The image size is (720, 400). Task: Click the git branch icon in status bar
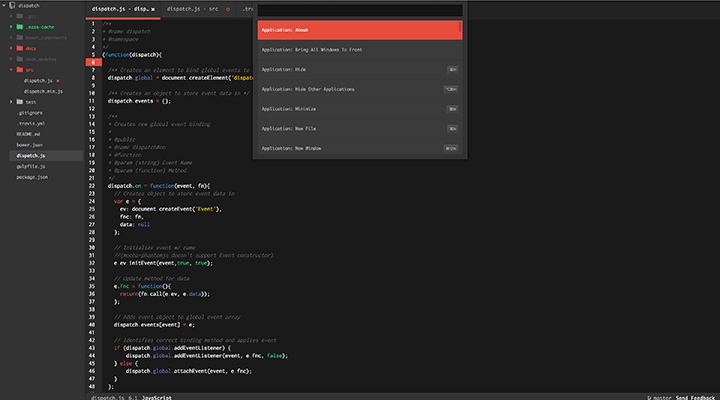point(649,398)
